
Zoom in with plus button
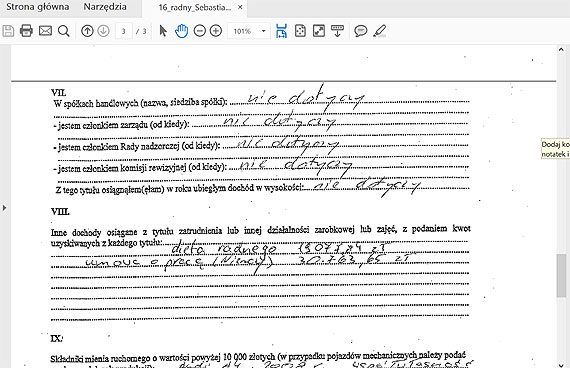(216, 31)
